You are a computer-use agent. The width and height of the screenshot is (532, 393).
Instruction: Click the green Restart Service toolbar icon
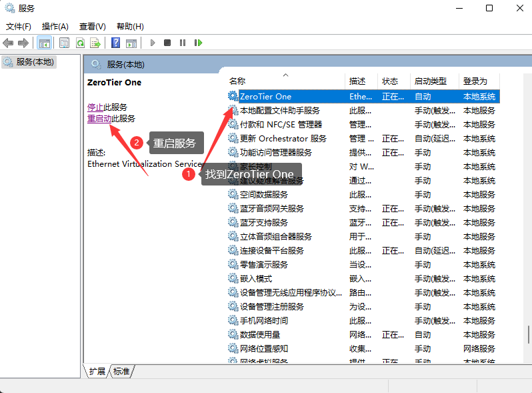click(x=198, y=43)
